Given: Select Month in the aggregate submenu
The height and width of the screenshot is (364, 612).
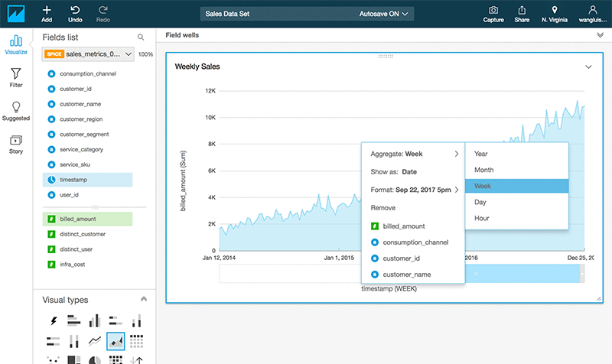Looking at the screenshot, I should (483, 170).
